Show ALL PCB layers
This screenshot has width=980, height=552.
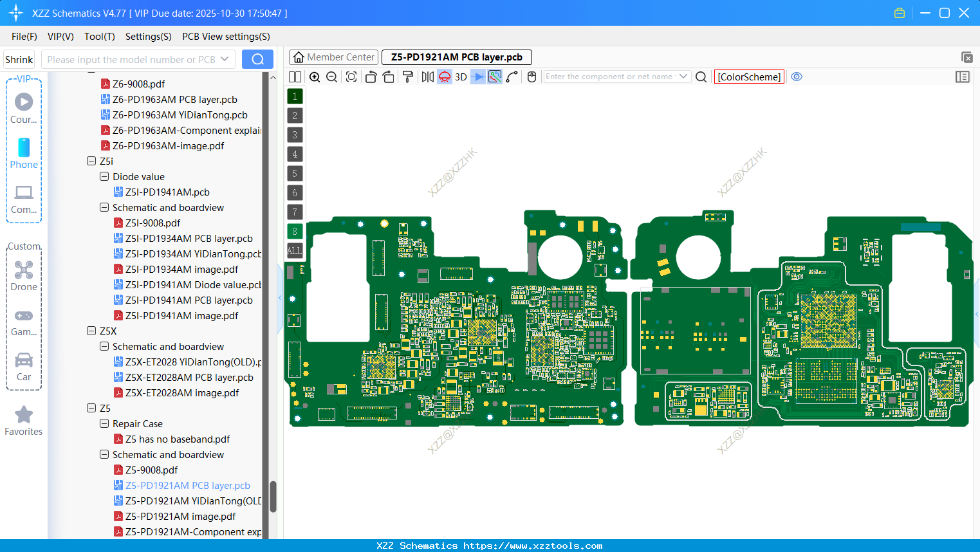294,250
